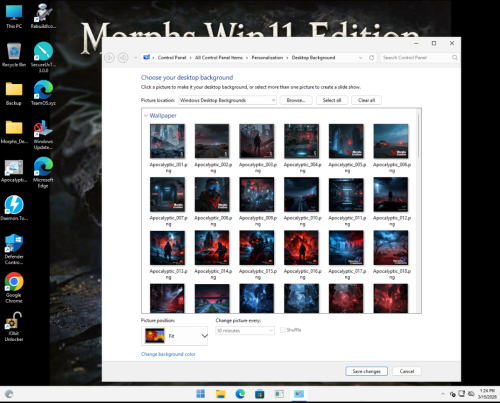This screenshot has width=500, height=403.
Task: Click the back navigation arrow
Action: tap(109, 58)
